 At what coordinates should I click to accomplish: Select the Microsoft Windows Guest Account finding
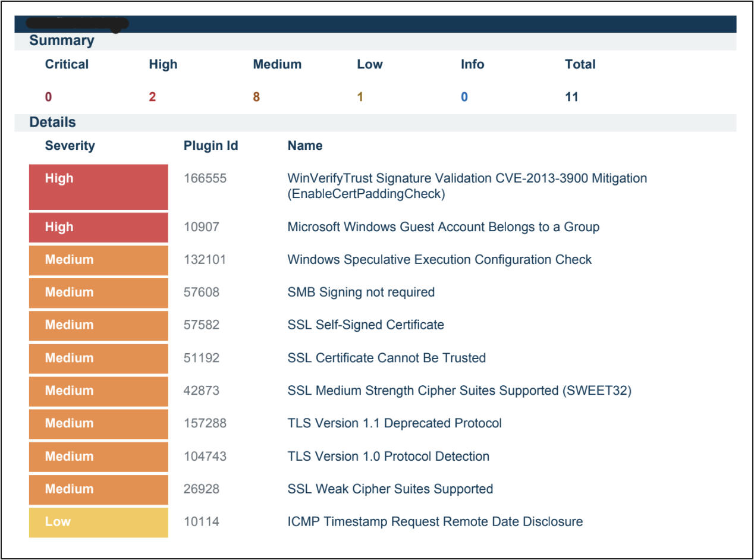click(x=443, y=227)
